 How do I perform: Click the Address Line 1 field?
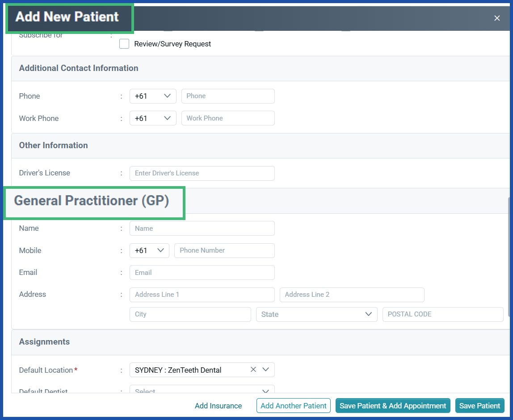202,295
